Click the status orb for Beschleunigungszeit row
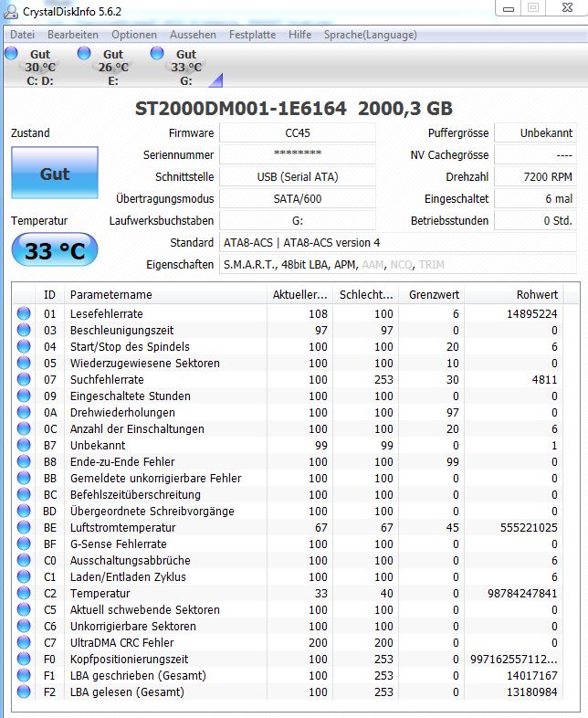This screenshot has width=588, height=718. pos(24,330)
